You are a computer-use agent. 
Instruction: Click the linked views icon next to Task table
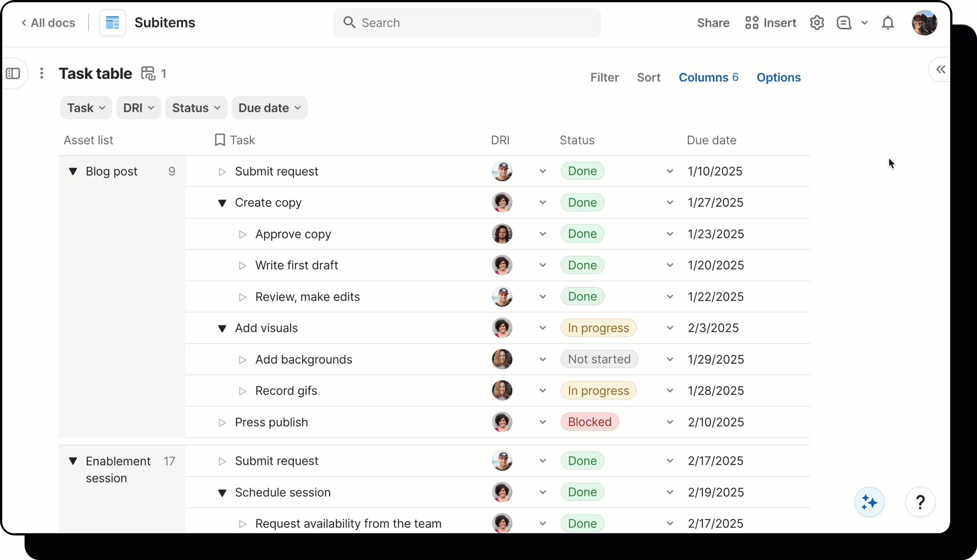click(148, 74)
